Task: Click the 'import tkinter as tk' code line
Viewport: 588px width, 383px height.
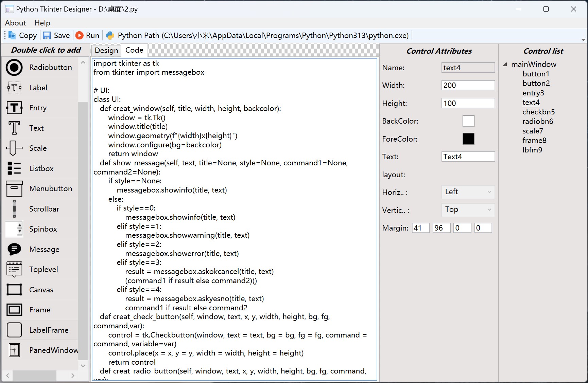Action: pos(126,63)
